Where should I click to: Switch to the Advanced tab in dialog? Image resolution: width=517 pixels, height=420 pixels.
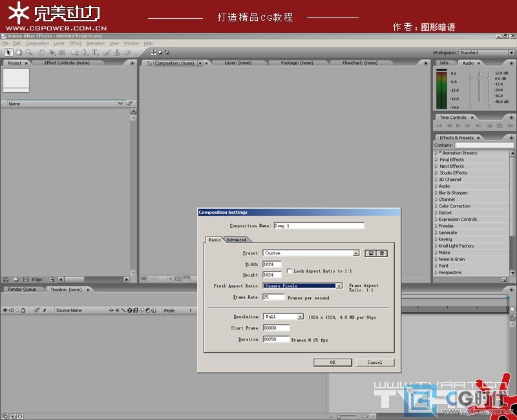click(237, 240)
